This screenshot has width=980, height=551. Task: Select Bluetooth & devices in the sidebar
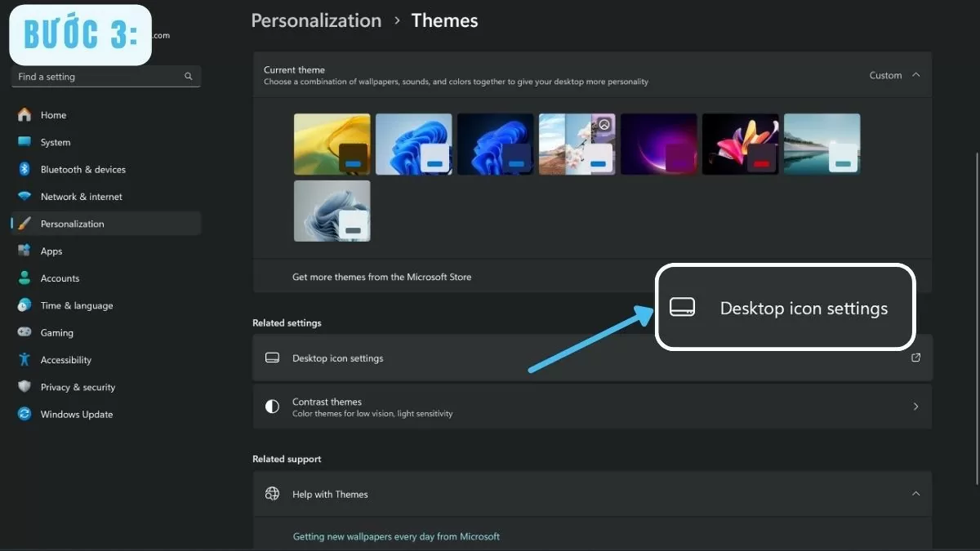82,169
